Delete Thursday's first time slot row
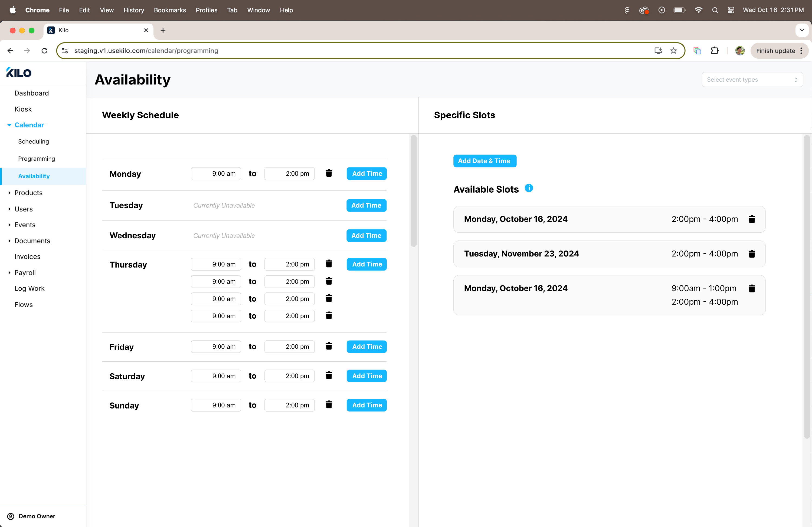812x527 pixels. pos(329,264)
